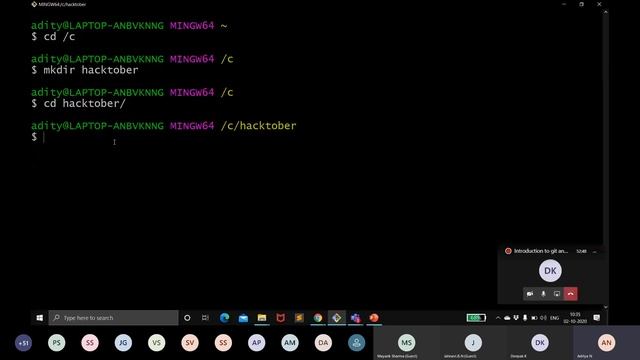
Task: Select the DA participant avatar
Action: click(x=323, y=343)
